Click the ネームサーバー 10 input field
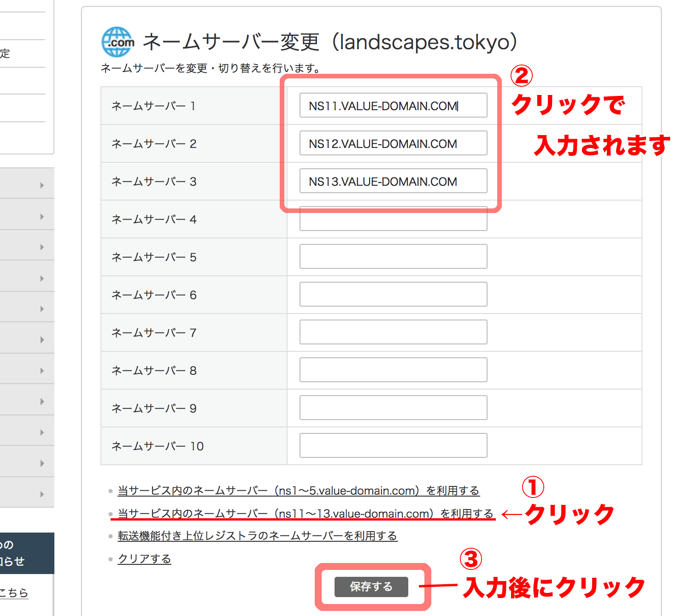Viewport: 682px width, 616px height. click(393, 445)
